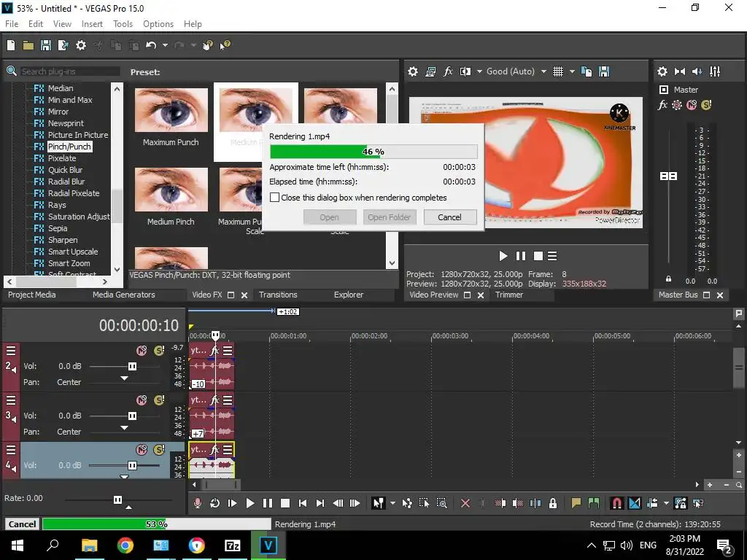Click the Render As toolbar icon
The height and width of the screenshot is (560, 747).
coord(63,45)
